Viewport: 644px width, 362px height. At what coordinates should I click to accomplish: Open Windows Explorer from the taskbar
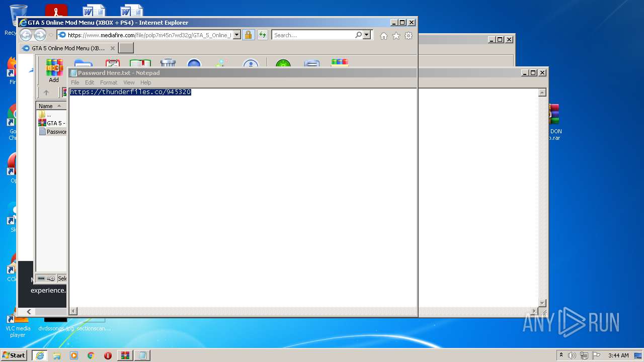(57, 355)
